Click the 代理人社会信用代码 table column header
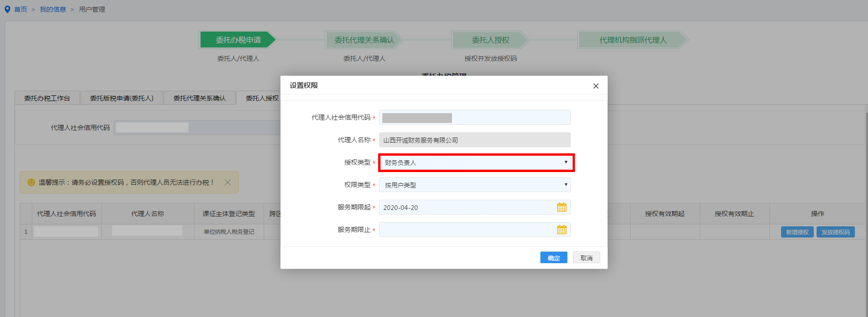 66,214
